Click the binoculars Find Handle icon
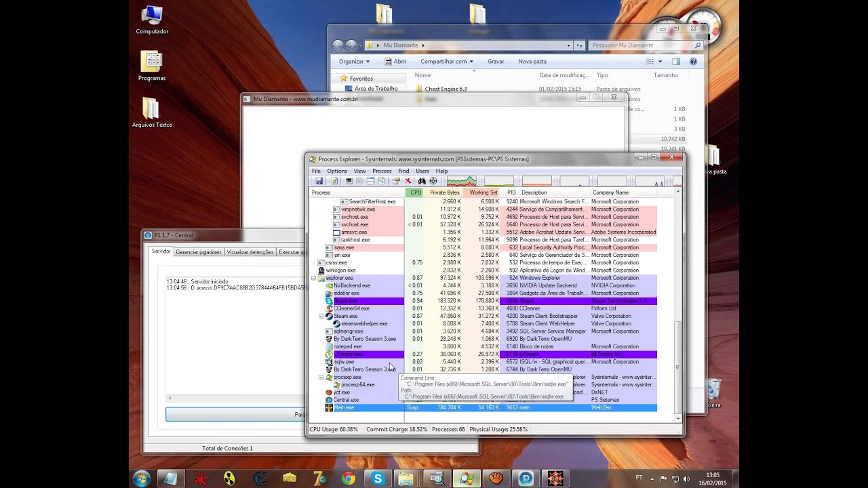This screenshot has height=488, width=868. pyautogui.click(x=422, y=181)
